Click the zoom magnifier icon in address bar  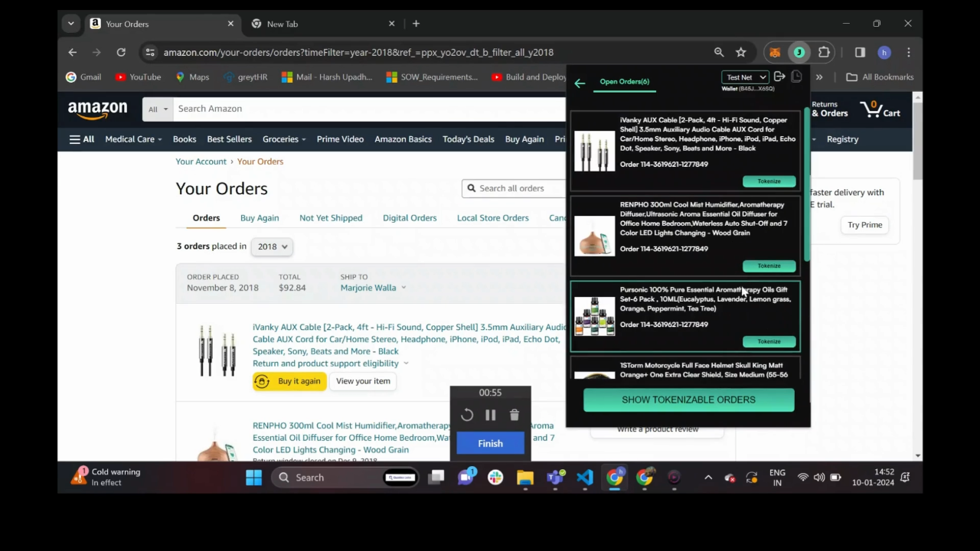(x=719, y=52)
